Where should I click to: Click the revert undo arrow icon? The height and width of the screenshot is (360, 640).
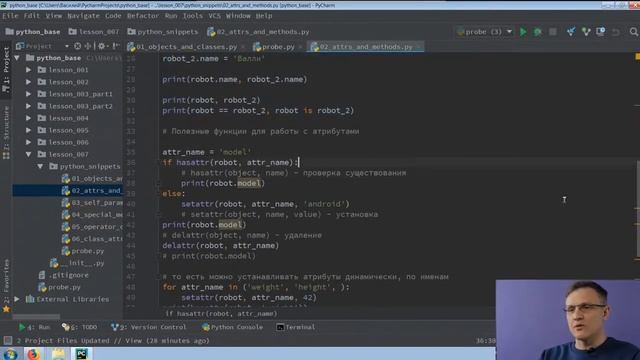[x=616, y=32]
